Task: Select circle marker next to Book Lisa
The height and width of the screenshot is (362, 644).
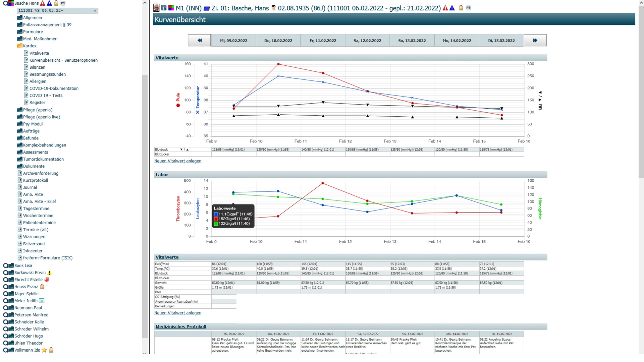Action: tap(5, 265)
